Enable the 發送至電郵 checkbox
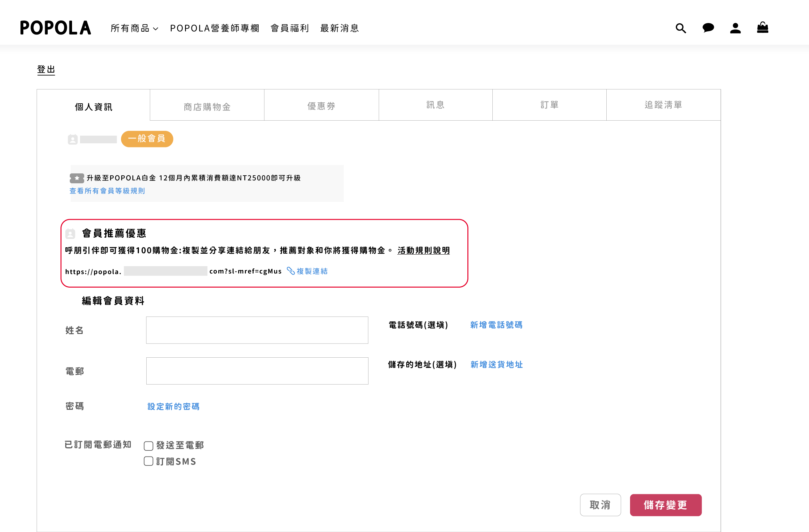Screen dimensions: 809x532 point(149,445)
